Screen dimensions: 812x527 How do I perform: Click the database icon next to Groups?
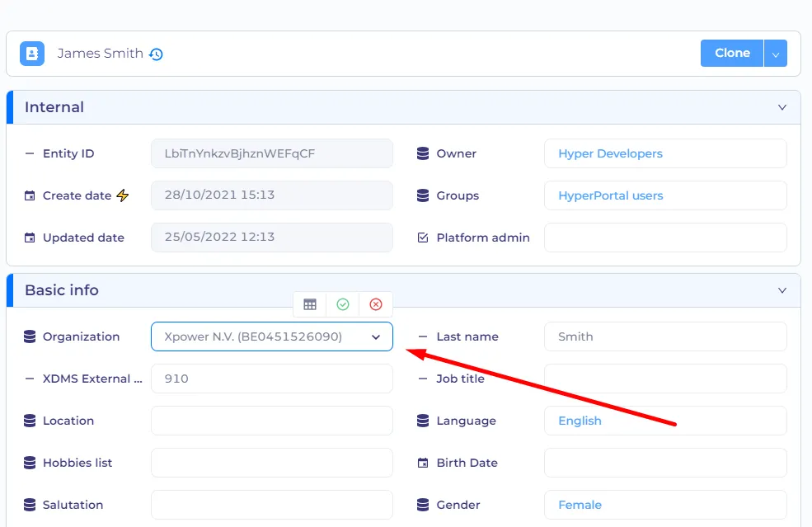pyautogui.click(x=423, y=195)
